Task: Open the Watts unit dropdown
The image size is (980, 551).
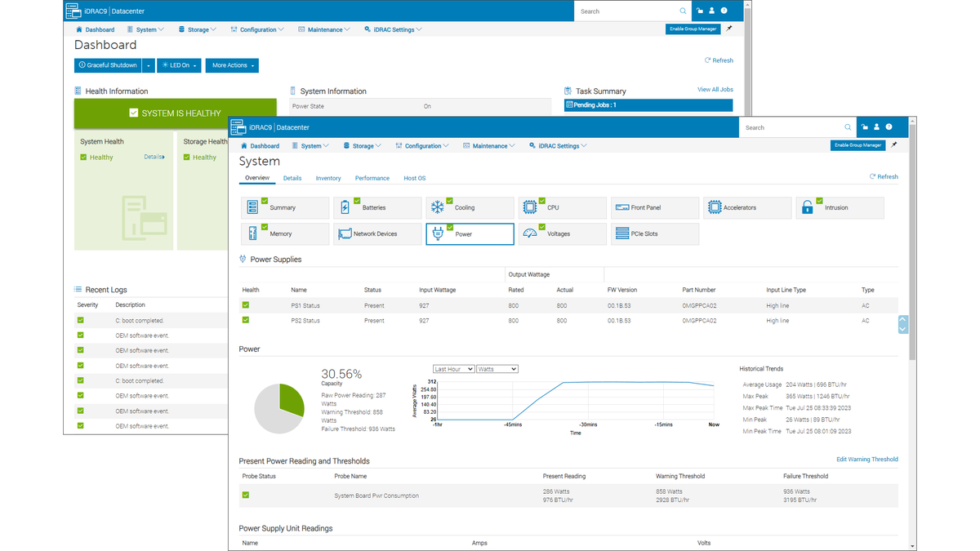Action: click(x=497, y=369)
